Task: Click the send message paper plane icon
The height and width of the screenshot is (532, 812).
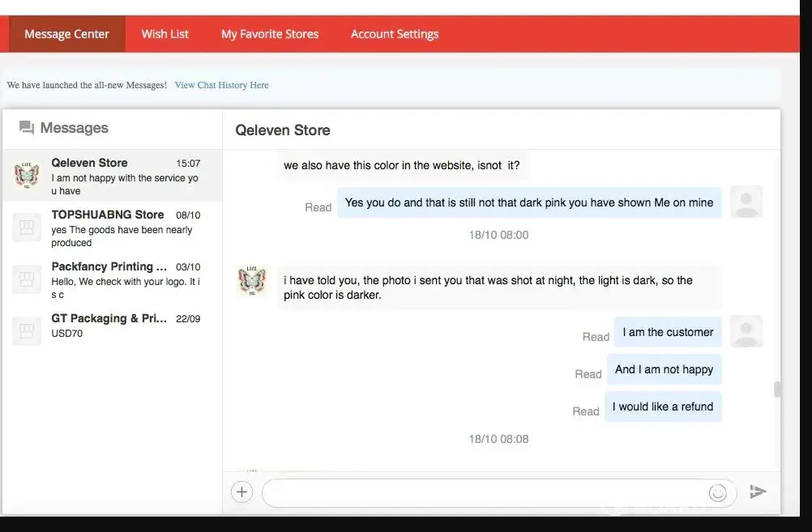Action: coord(758,492)
